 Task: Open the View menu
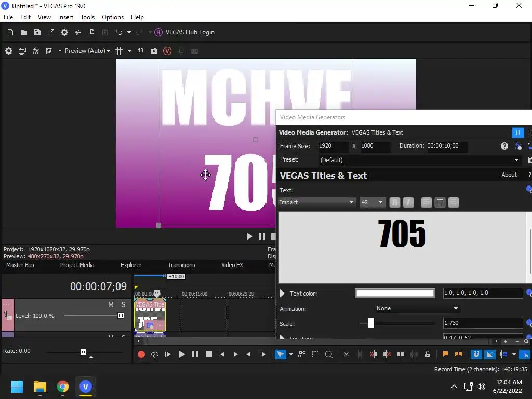[x=44, y=17]
